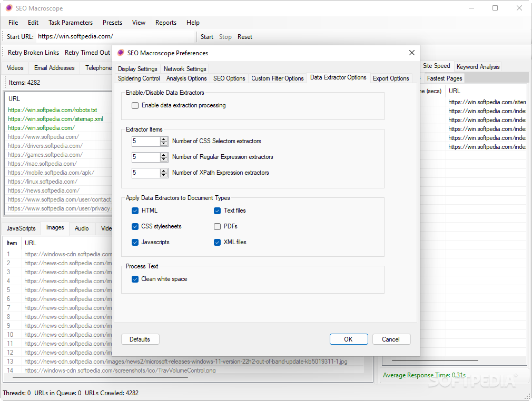
Task: Open Spidering Control tab
Action: click(x=139, y=78)
